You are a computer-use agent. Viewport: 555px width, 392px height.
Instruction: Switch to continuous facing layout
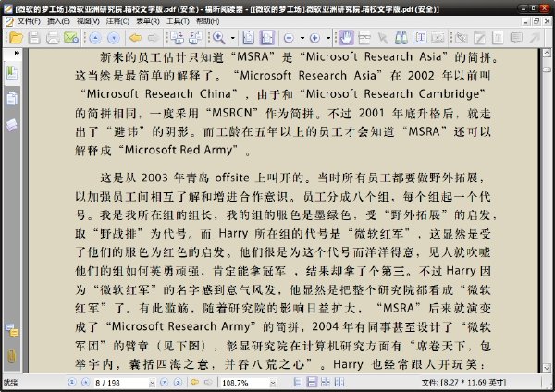click(325, 382)
